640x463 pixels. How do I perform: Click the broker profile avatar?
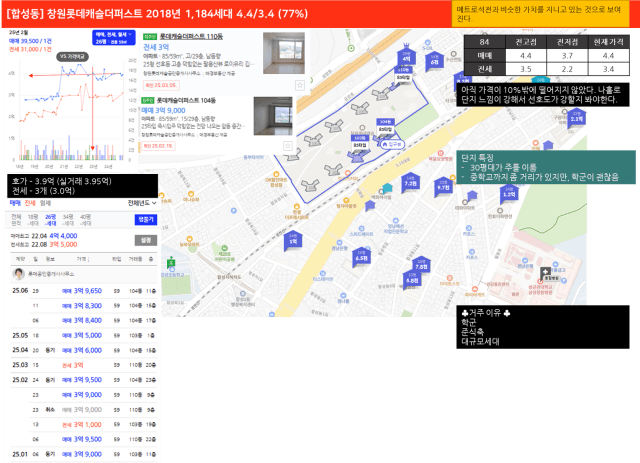click(18, 274)
